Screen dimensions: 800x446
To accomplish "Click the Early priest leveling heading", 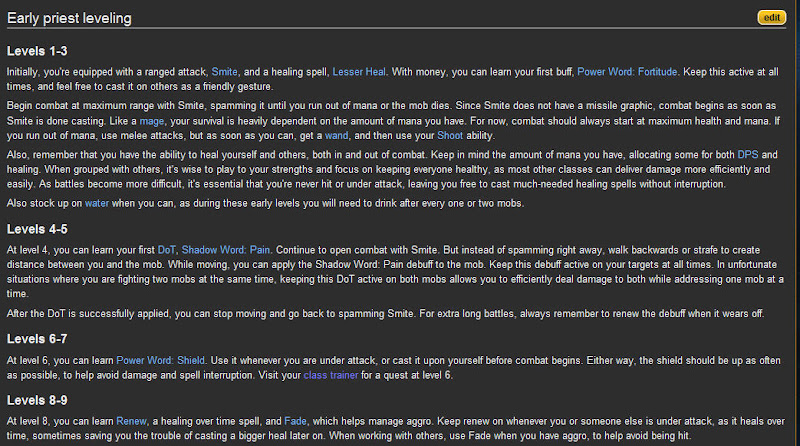I will coord(69,18).
